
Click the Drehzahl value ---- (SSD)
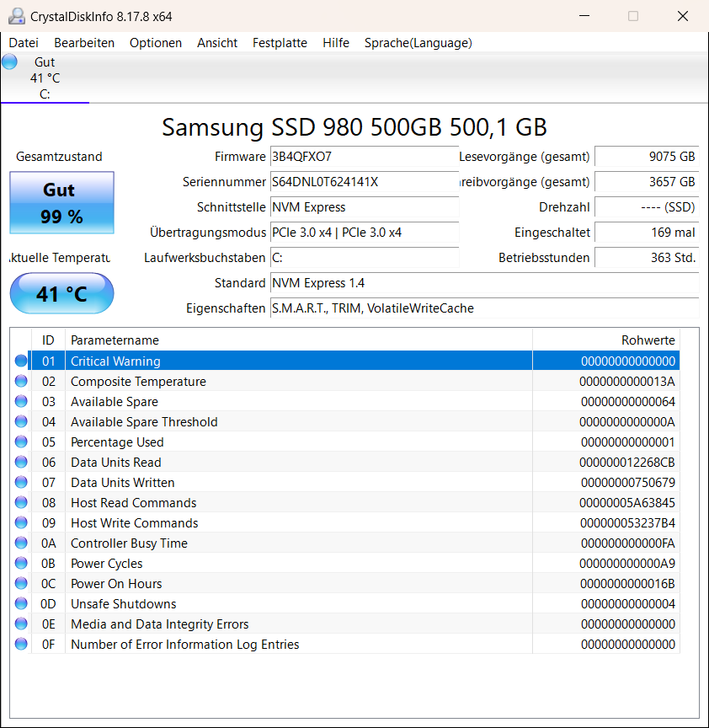click(647, 207)
